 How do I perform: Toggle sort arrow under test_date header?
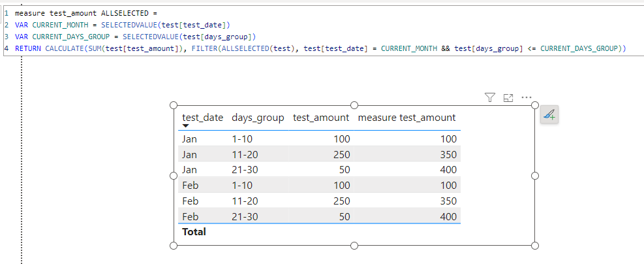(186, 126)
